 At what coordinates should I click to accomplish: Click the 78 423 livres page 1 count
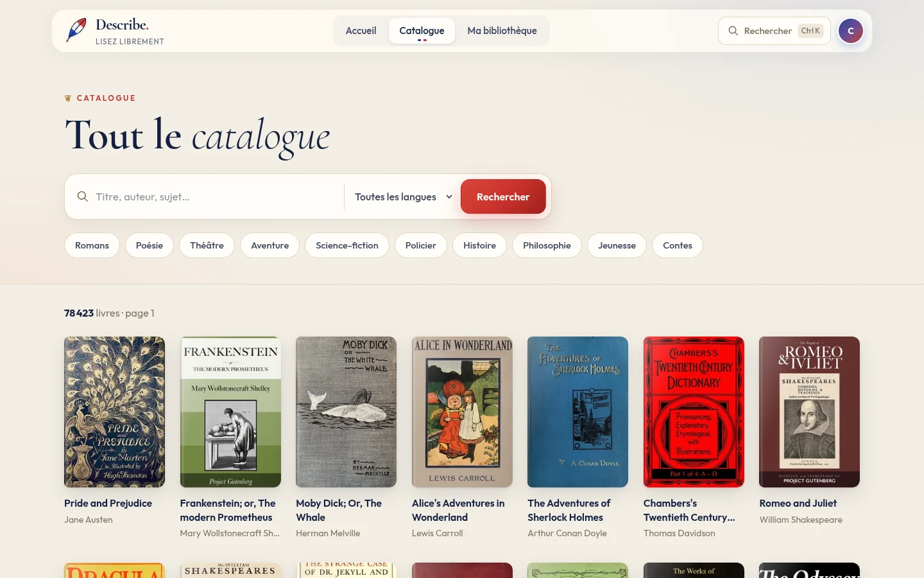click(x=109, y=313)
